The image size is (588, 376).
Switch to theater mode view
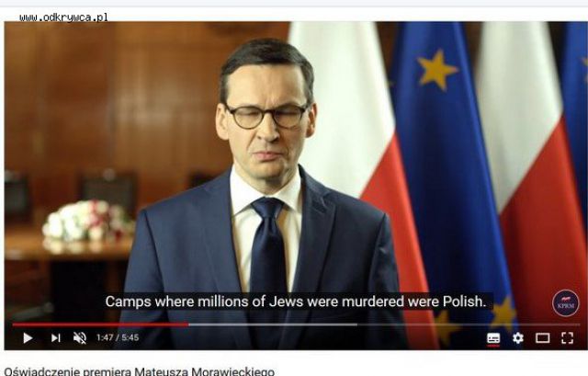pos(542,338)
